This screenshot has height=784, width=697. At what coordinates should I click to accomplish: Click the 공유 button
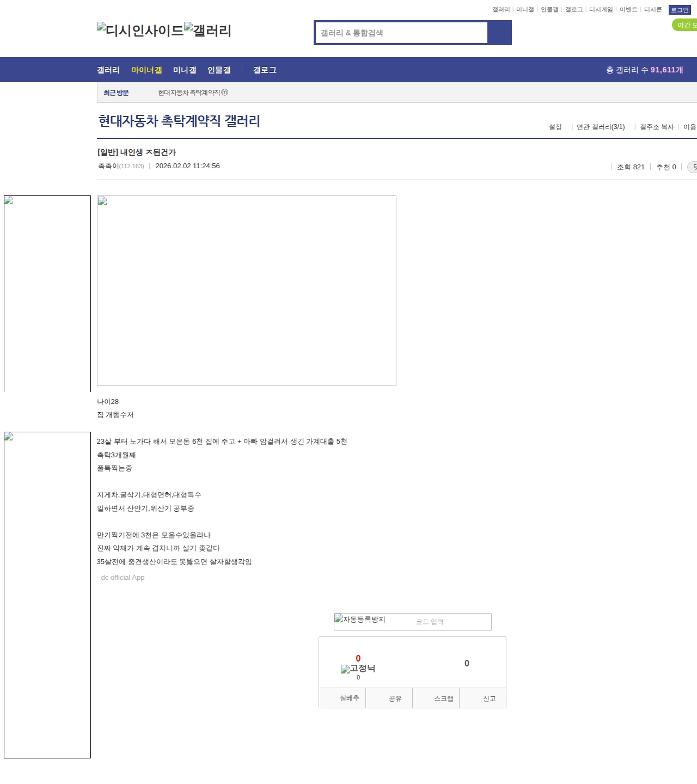tap(389, 699)
